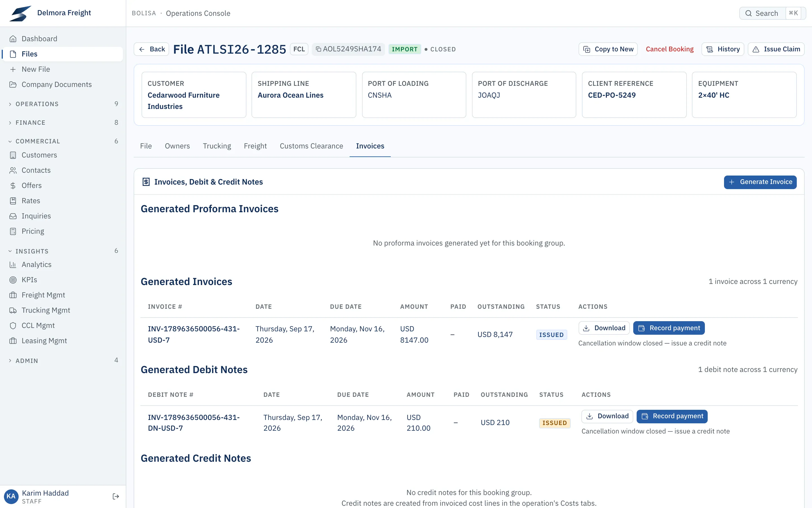Open the Freight Mgmt icon
The image size is (812, 508).
pyautogui.click(x=13, y=295)
